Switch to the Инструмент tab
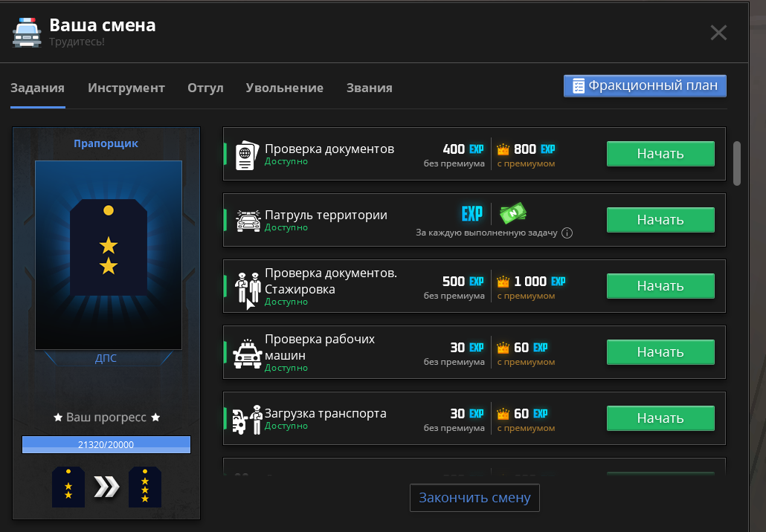 [126, 88]
